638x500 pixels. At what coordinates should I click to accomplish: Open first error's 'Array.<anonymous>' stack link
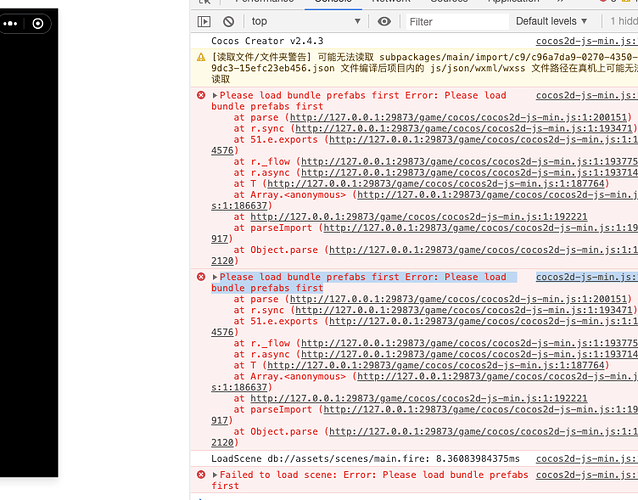pos(498,194)
